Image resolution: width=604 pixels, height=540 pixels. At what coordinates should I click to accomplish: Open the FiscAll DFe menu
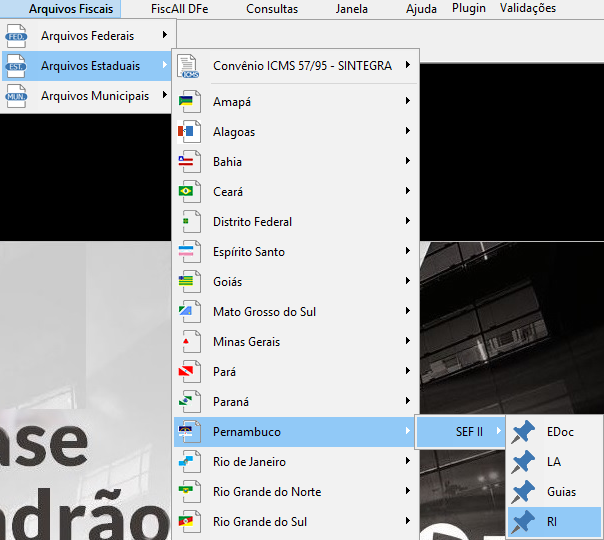(x=180, y=9)
